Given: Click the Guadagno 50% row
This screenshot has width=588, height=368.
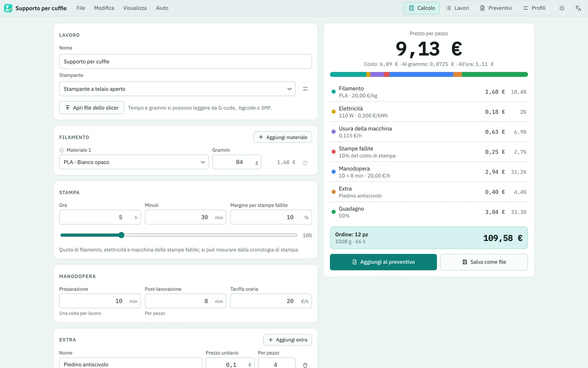Looking at the screenshot, I should tap(429, 212).
